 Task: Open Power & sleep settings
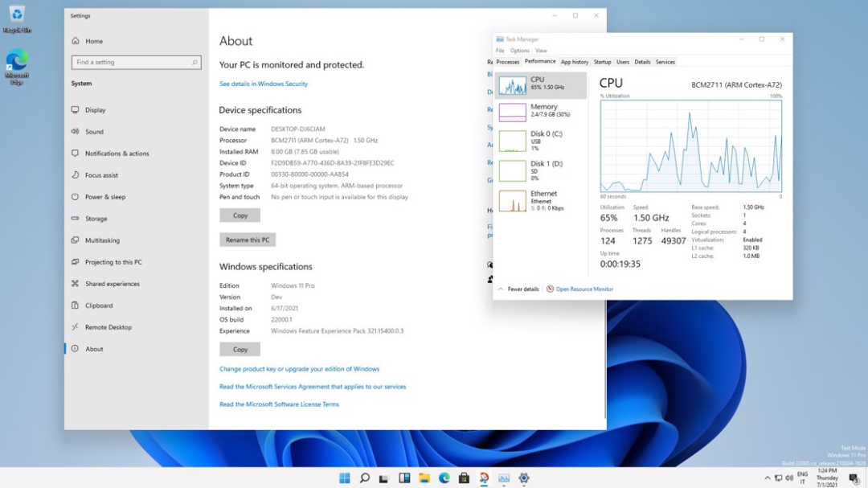[x=104, y=197]
